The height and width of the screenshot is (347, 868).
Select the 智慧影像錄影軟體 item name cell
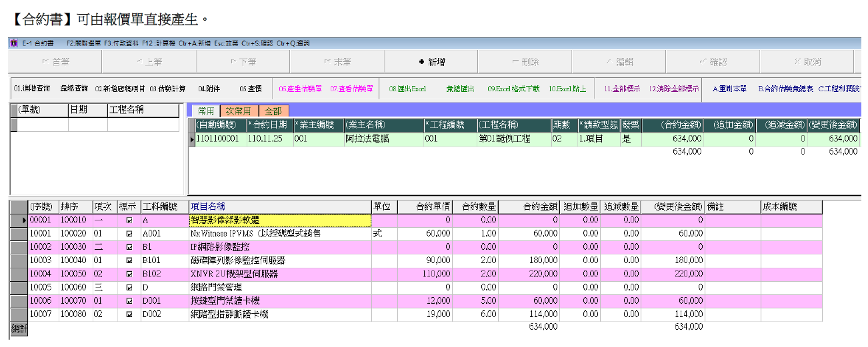pos(280,220)
